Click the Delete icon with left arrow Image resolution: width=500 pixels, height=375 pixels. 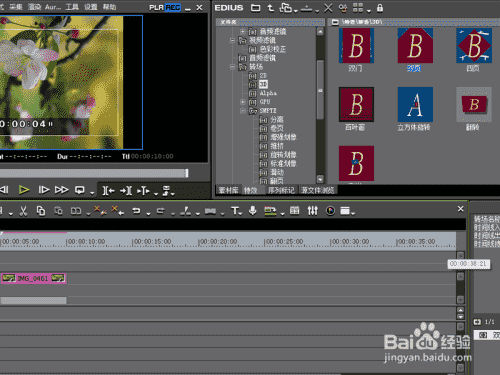(118, 211)
